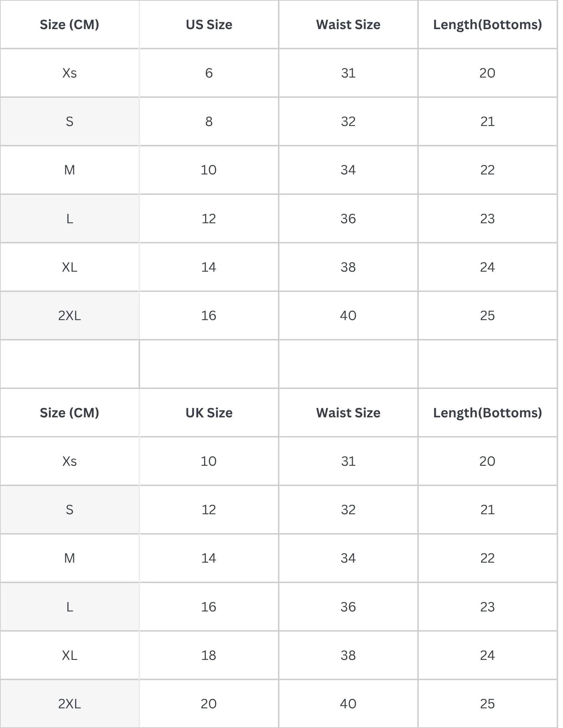Select the length 25 cell in the US table

pyautogui.click(x=488, y=315)
